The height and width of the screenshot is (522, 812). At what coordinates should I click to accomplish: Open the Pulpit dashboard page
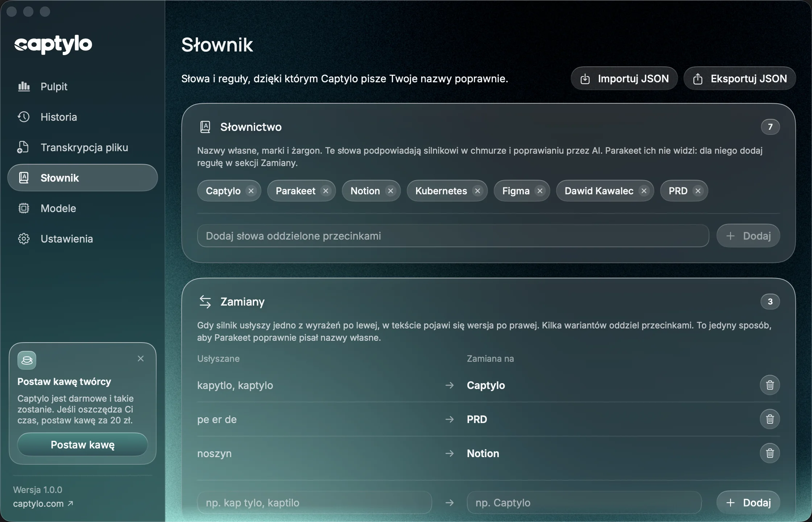pos(83,87)
